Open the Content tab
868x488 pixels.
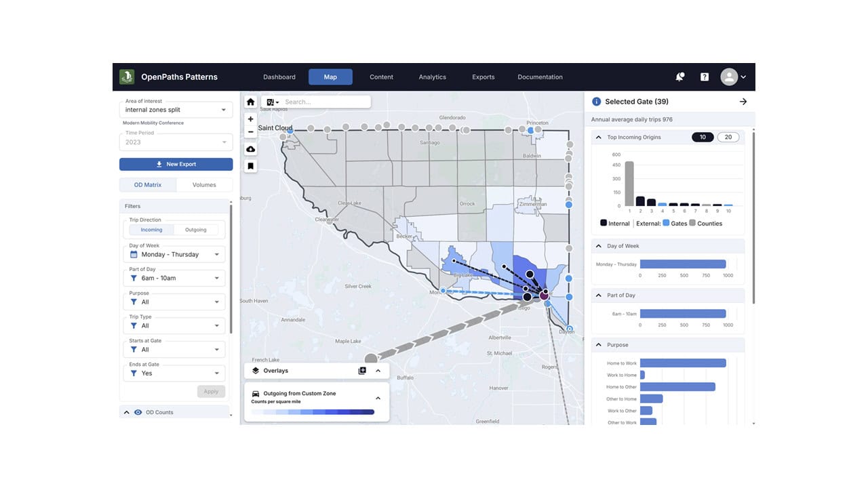(x=381, y=77)
